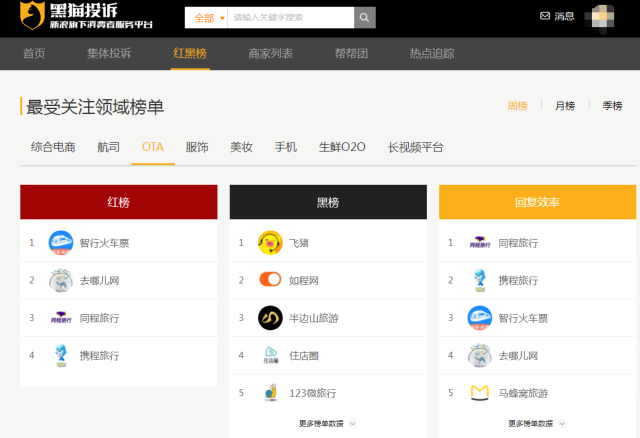Click the 去哪儿网 camel icon in 红榜

[x=61, y=280]
